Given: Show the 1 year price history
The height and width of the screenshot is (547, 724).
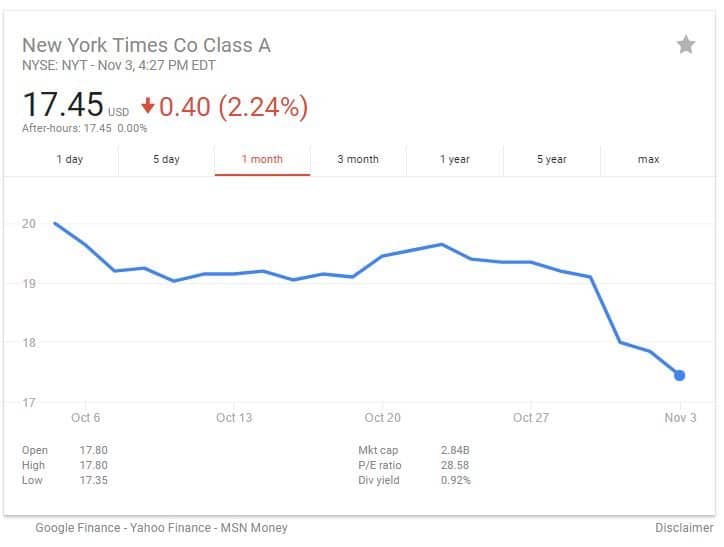Looking at the screenshot, I should click(455, 159).
